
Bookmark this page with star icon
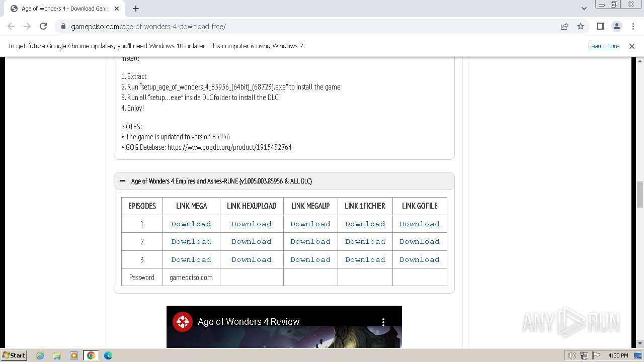coord(581,26)
